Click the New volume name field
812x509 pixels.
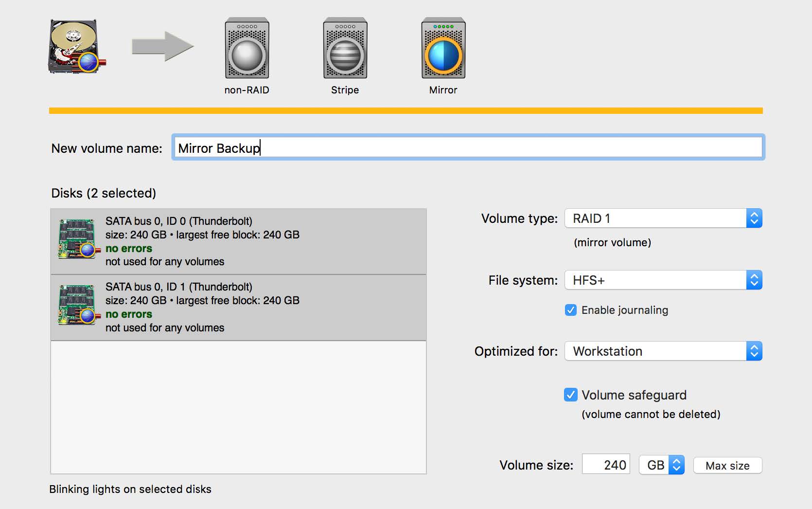(x=468, y=147)
